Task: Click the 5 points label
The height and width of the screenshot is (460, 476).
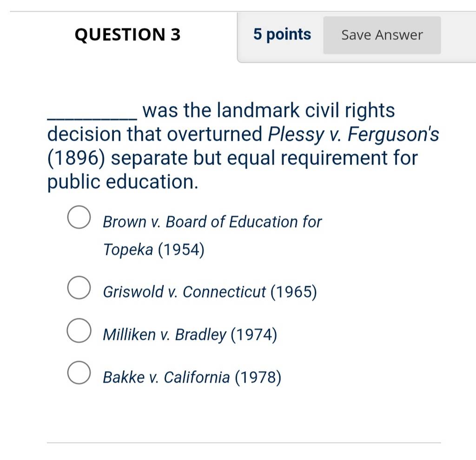Action: click(282, 34)
